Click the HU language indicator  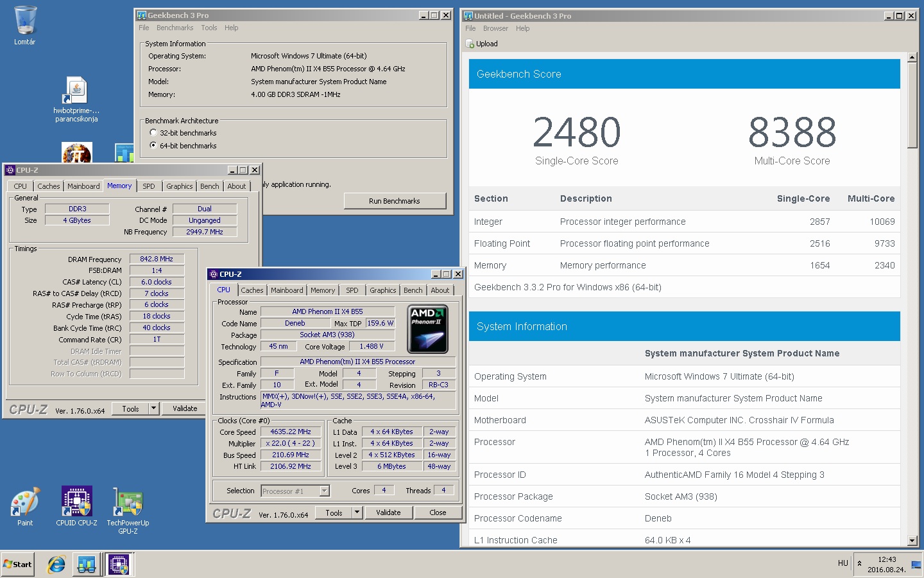click(843, 563)
